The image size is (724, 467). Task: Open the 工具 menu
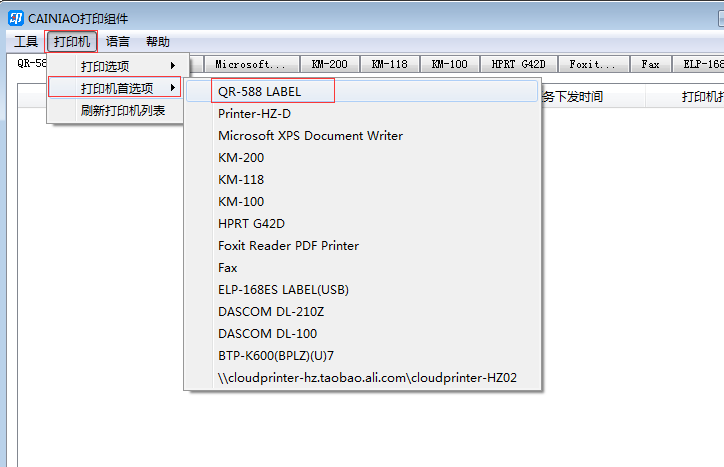26,42
